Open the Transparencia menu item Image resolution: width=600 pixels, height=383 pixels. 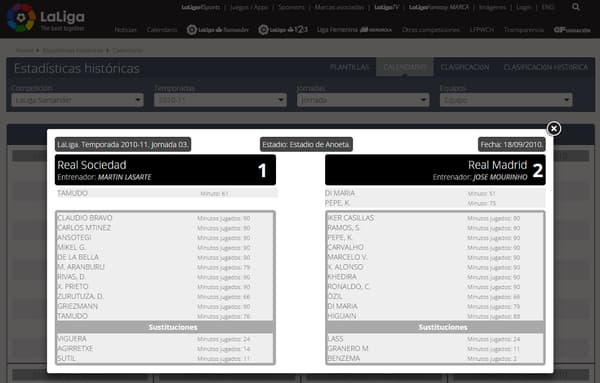(x=523, y=30)
